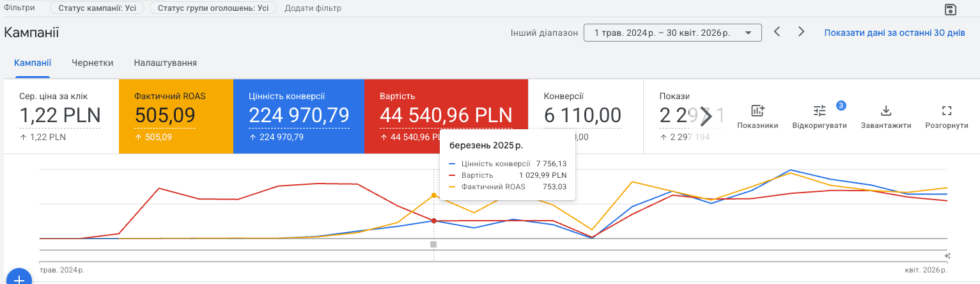Select the Кампанії tab

[x=33, y=63]
